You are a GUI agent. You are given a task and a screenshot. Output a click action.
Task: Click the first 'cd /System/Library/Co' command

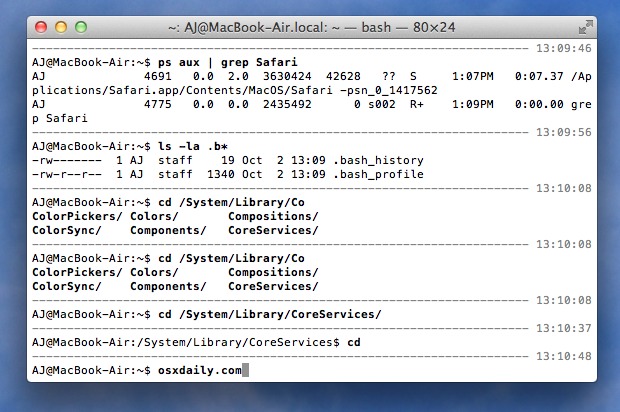point(231,202)
